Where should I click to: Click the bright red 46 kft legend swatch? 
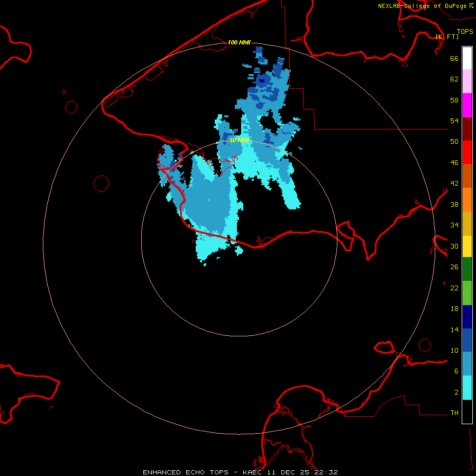point(467,152)
